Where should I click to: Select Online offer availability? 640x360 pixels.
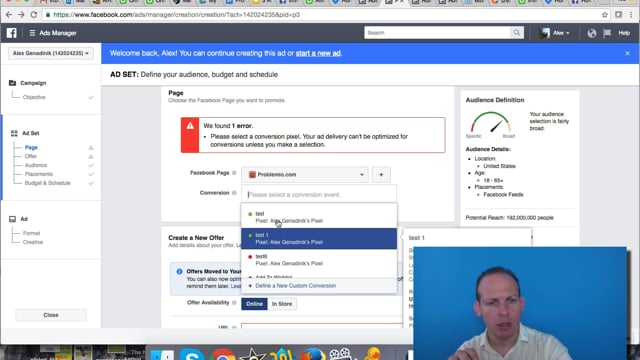(254, 304)
